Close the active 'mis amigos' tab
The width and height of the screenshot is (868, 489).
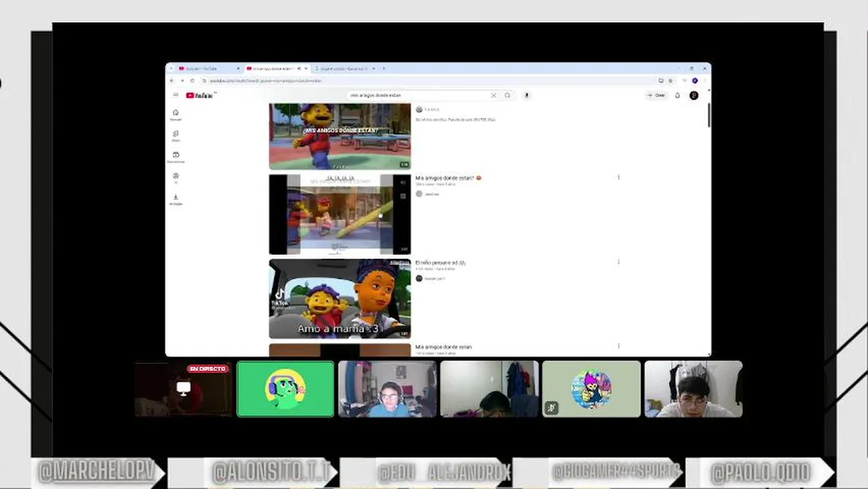click(x=307, y=69)
